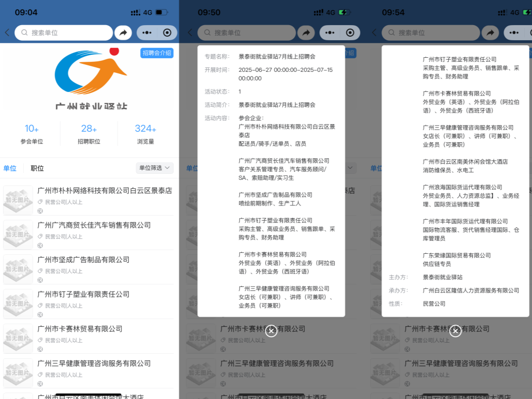The width and height of the screenshot is (532, 399).
Task: Tap the 10+ 参会单位 statistic
Action: point(32,134)
